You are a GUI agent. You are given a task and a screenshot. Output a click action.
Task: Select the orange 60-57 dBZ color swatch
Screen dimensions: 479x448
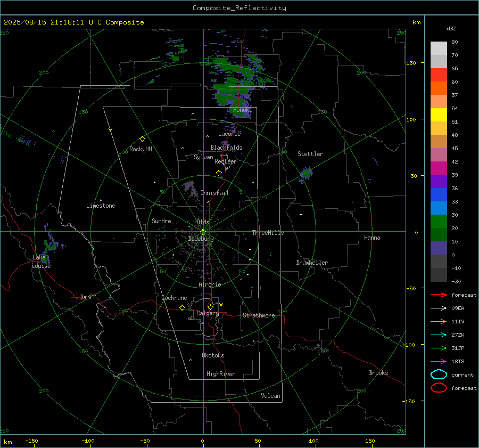[439, 88]
